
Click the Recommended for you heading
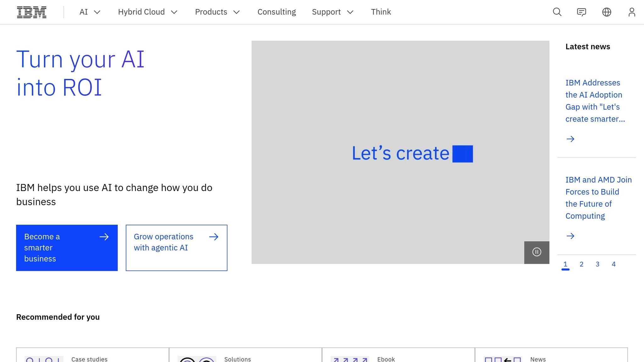pos(58,317)
